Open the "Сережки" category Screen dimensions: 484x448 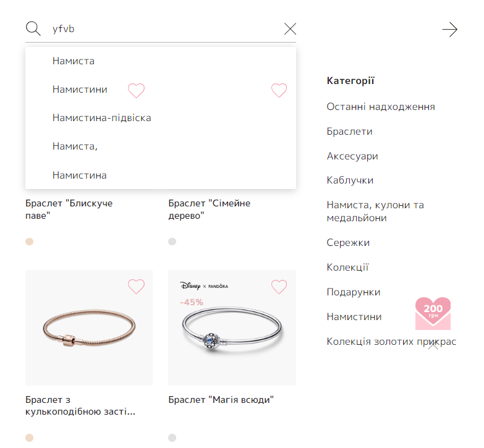pos(348,242)
